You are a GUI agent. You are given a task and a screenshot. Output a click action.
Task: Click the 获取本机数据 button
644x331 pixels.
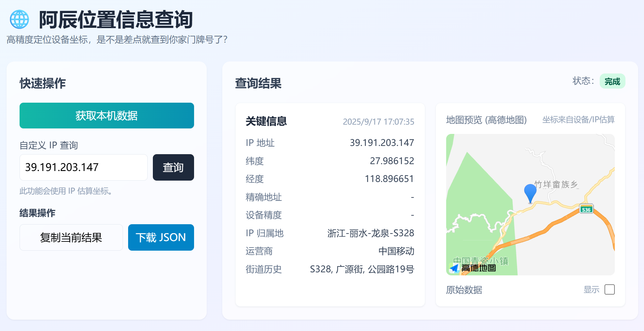[106, 116]
